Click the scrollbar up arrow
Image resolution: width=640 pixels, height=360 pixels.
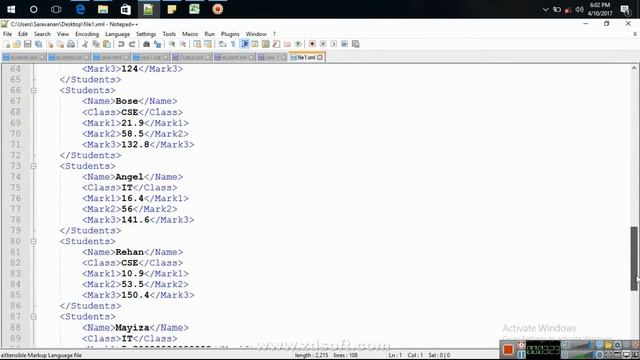[x=634, y=69]
